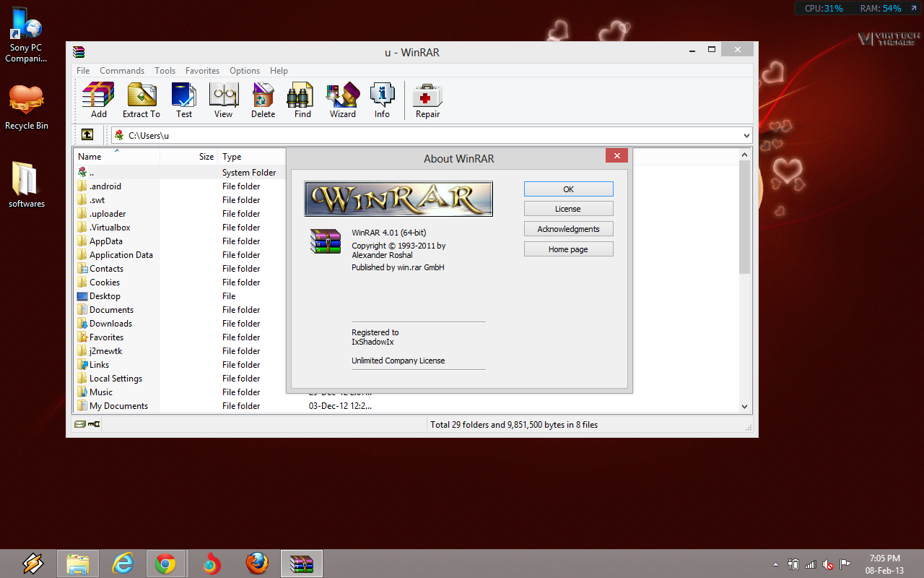
Task: Sort file list by Size column
Action: pos(189,157)
